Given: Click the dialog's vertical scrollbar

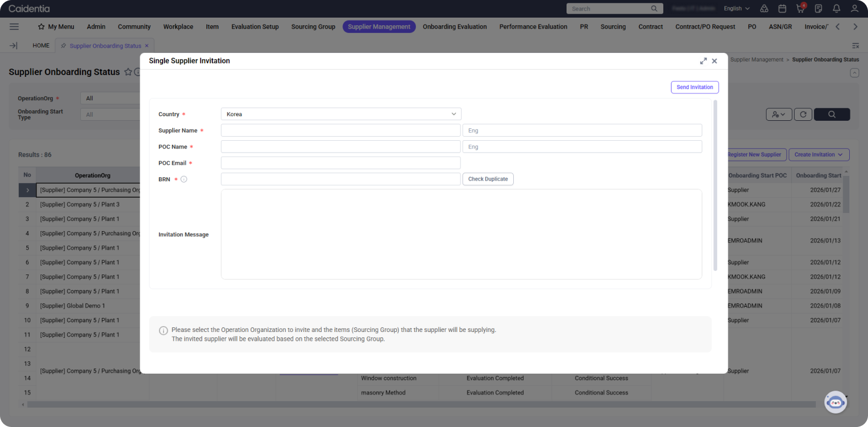Looking at the screenshot, I should click(714, 185).
